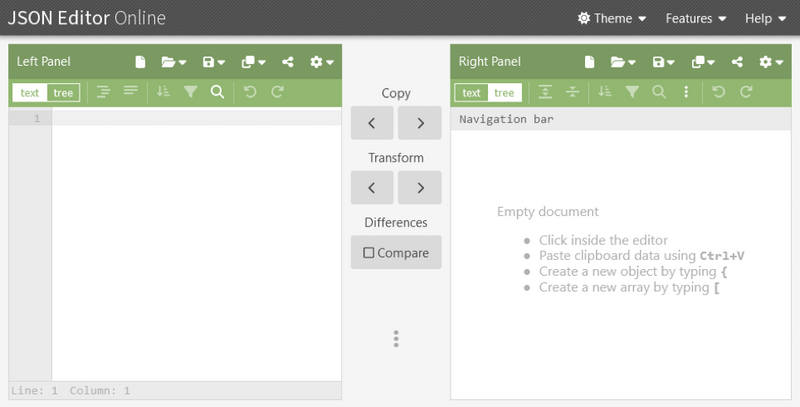Redo action in Left Panel
The height and width of the screenshot is (407, 800).
277,92
